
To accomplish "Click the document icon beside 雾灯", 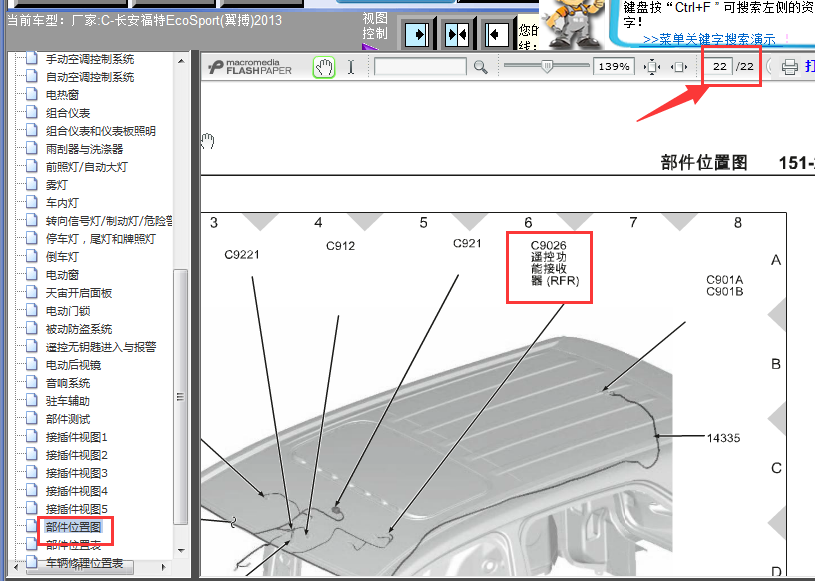I will 32,184.
